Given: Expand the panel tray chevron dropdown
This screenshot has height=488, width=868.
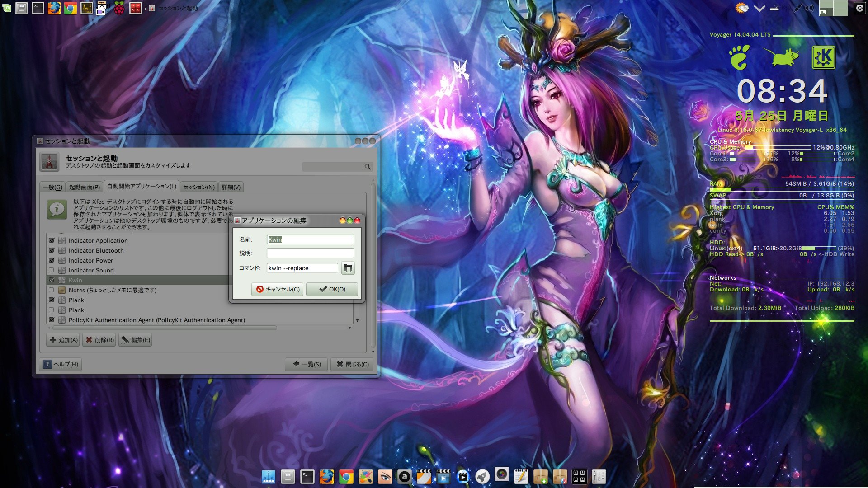Looking at the screenshot, I should click(x=759, y=8).
